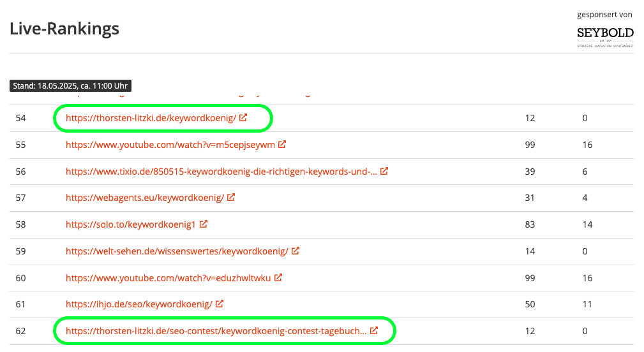Select rank number 54

20,118
